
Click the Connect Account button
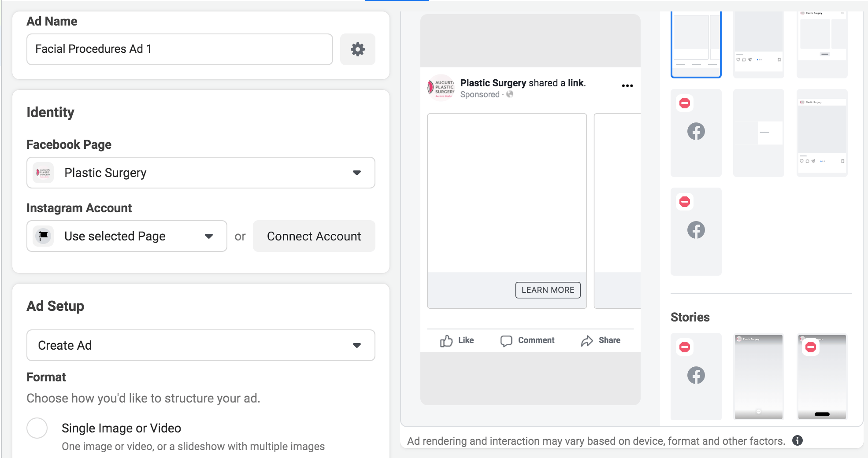tap(314, 236)
